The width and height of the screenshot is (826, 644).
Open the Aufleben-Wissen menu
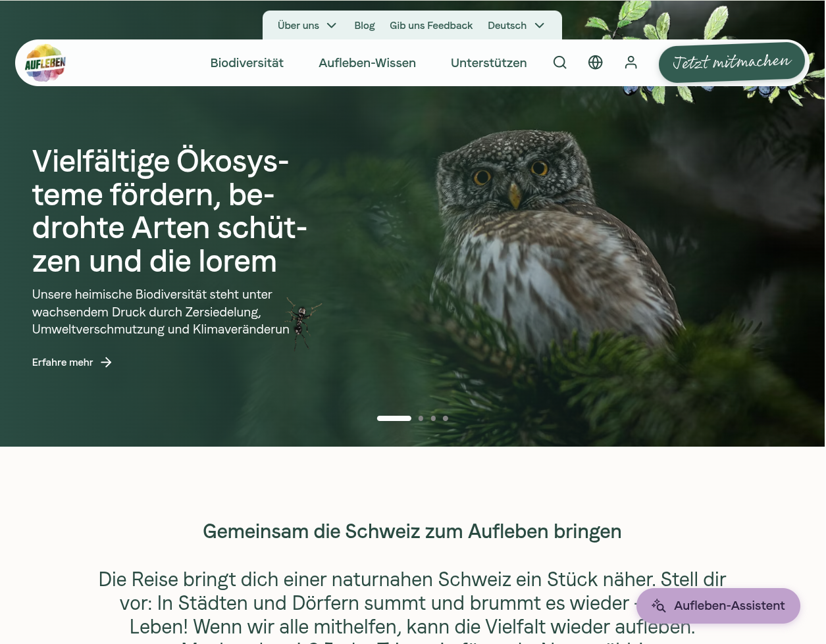(367, 63)
